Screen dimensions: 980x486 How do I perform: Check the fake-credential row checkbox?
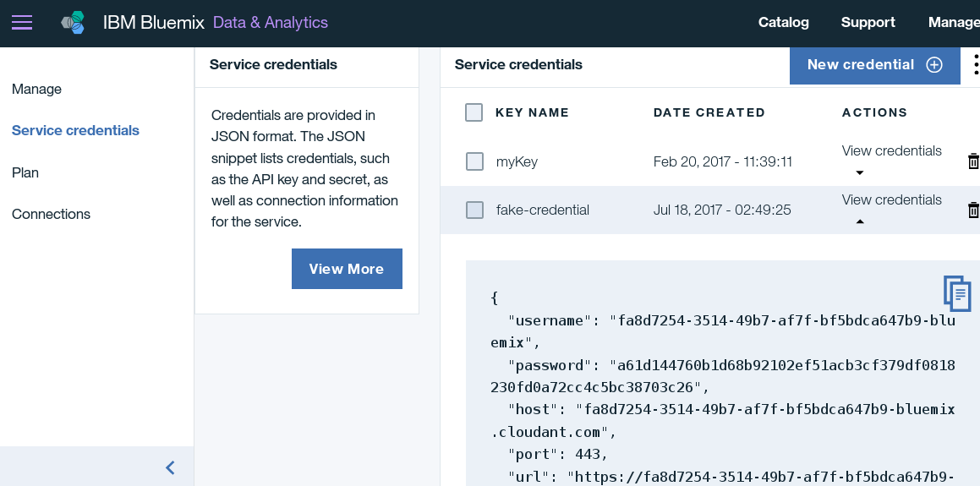[x=474, y=210]
